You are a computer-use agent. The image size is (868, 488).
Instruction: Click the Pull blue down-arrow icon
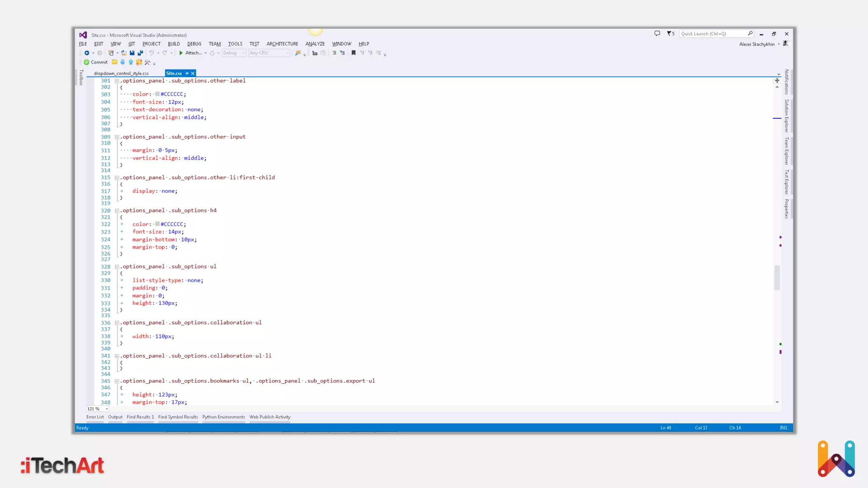point(122,62)
